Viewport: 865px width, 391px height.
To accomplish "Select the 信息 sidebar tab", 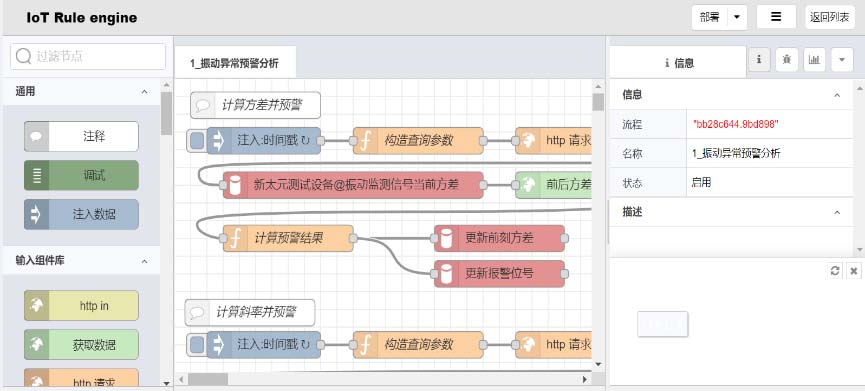I will (678, 62).
